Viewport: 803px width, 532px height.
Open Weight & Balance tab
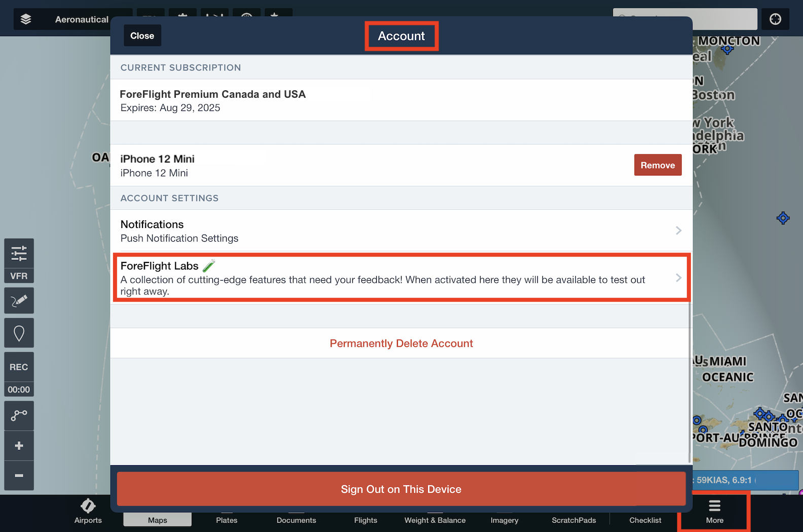(435, 520)
